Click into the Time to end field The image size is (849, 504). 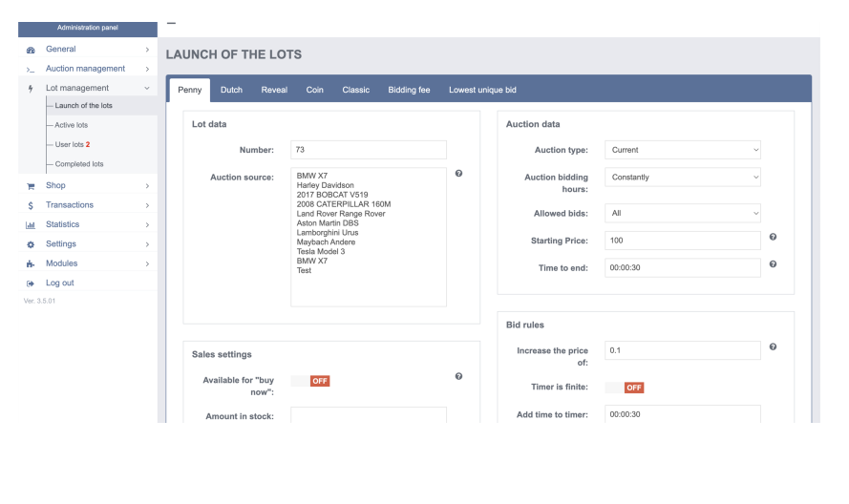[682, 267]
